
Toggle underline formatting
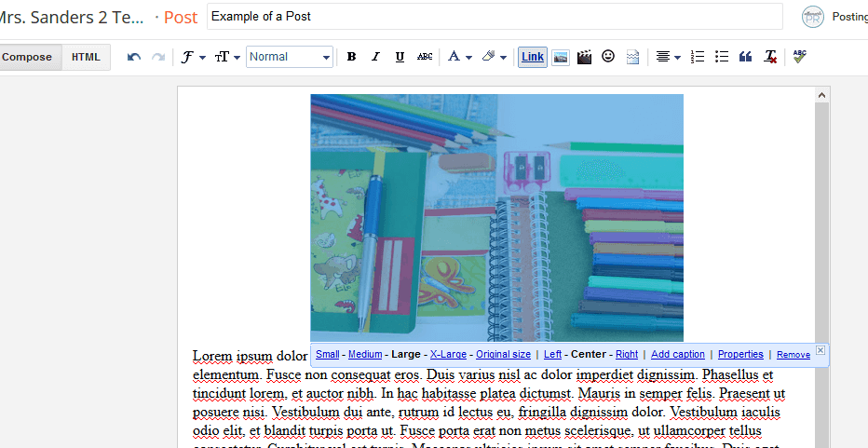coord(400,57)
